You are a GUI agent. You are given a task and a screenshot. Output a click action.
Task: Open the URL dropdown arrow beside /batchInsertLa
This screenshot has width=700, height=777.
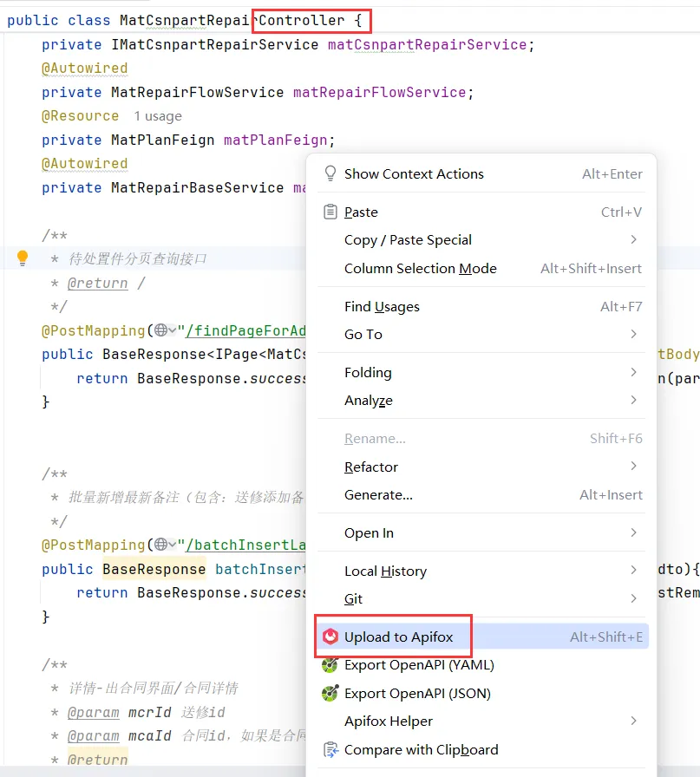tap(172, 545)
